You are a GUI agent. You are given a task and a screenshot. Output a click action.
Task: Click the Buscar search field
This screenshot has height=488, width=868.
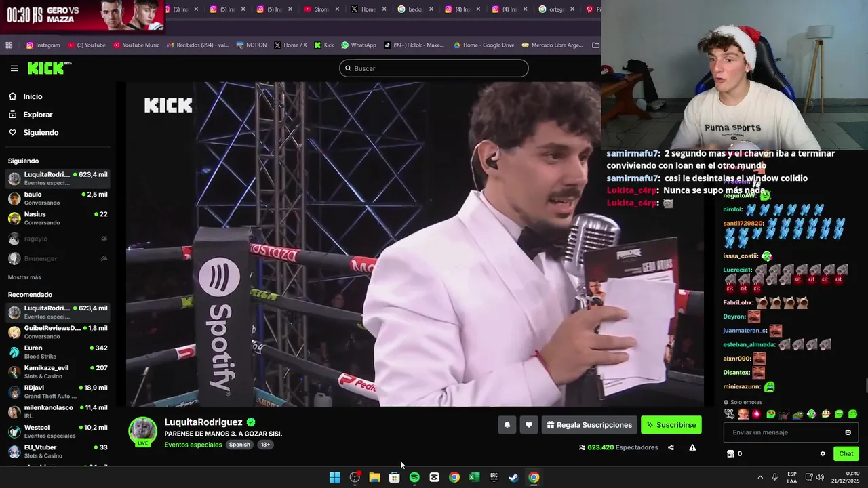point(434,68)
